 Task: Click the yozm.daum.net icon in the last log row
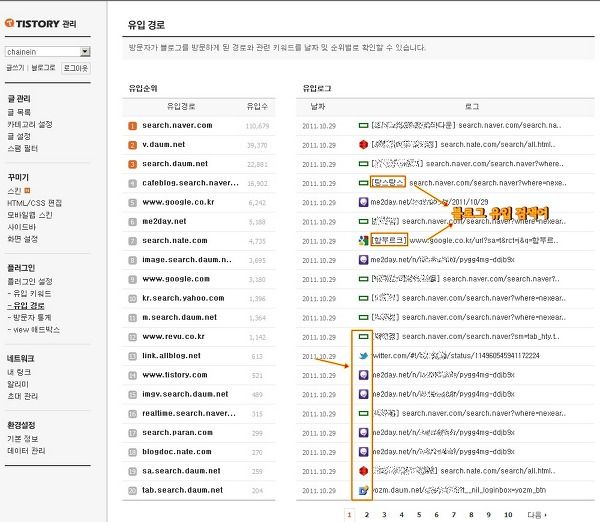[x=363, y=490]
